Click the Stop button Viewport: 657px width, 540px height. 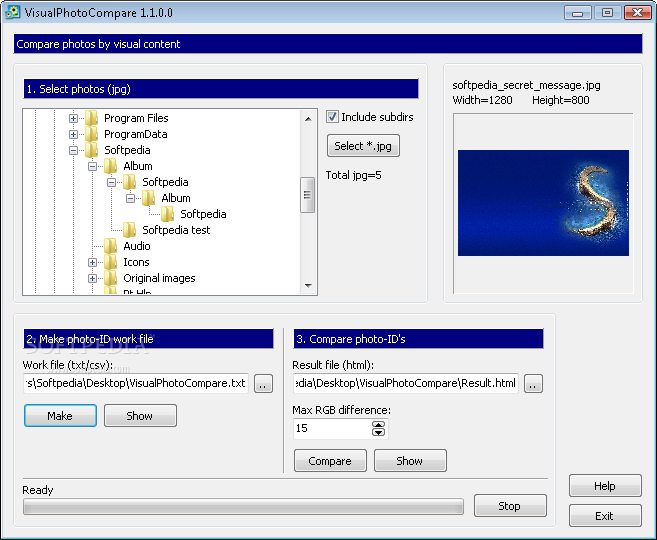tap(510, 506)
